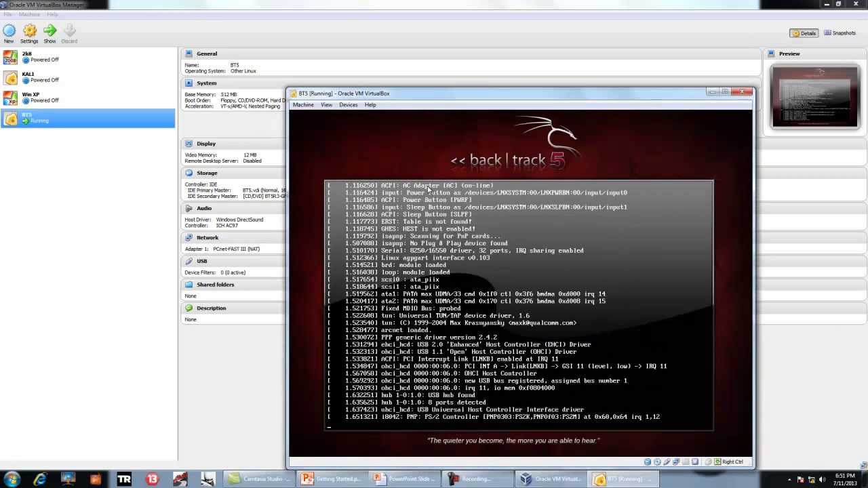Click the taskbar clock showing 6:51 PM
This screenshot has height=488, width=868.
click(844, 479)
